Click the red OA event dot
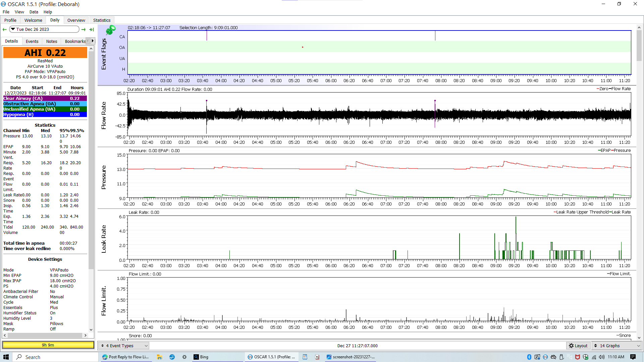 pyautogui.click(x=303, y=47)
